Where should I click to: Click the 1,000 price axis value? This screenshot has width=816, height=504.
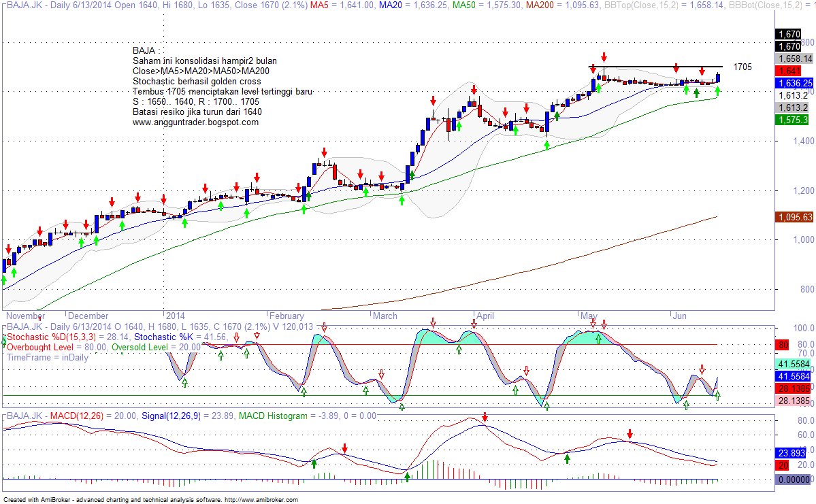(804, 240)
